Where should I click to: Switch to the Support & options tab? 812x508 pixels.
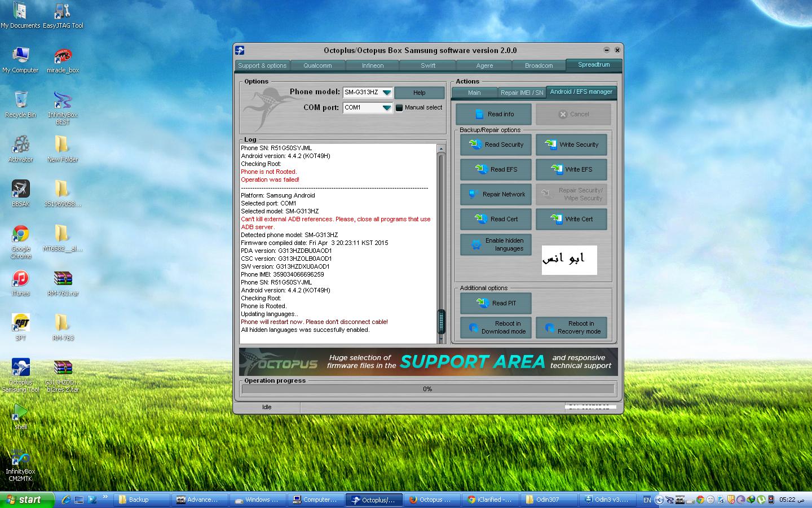tap(262, 65)
